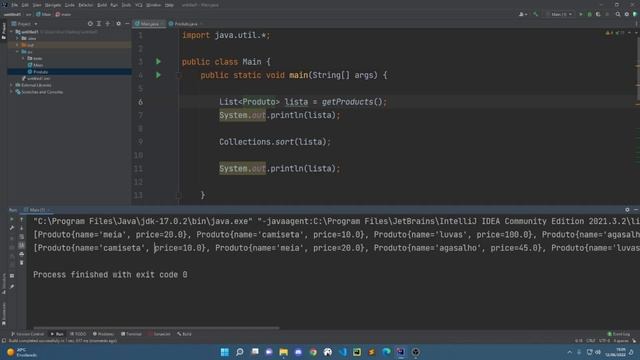Open Google Chrome from taskbar

tap(313, 352)
